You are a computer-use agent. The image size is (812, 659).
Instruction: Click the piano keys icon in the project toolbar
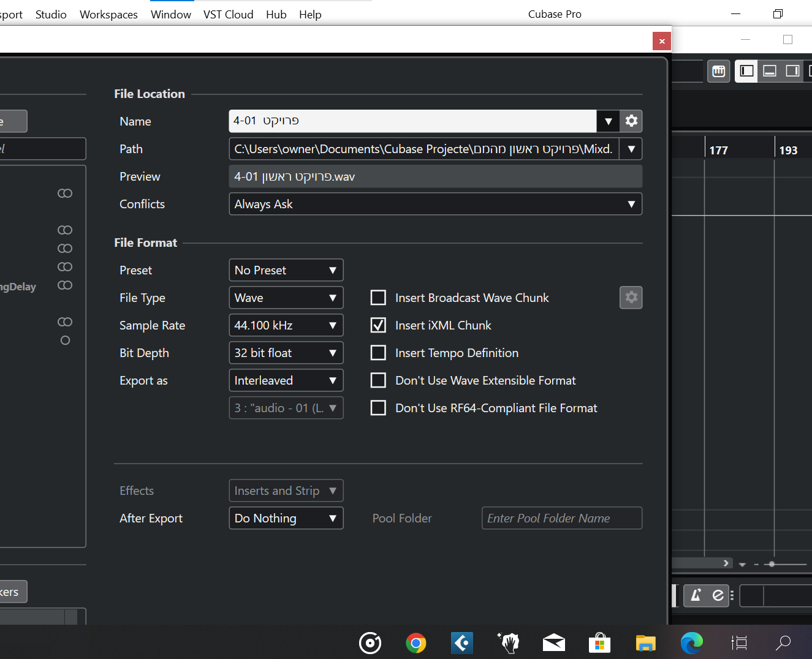[x=719, y=71]
